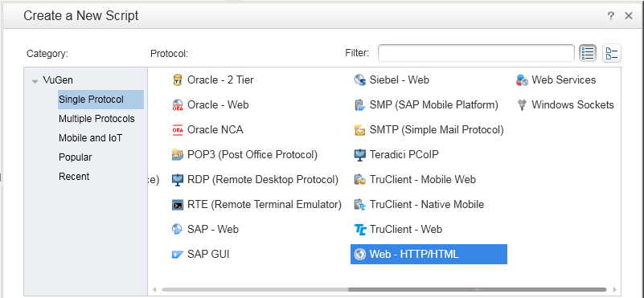Select 'Teradici PCoIP' protocol label
The height and width of the screenshot is (298, 644).
pos(404,155)
